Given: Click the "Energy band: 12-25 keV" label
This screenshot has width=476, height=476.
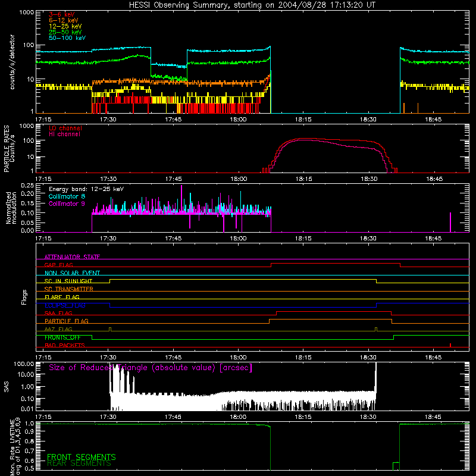Looking at the screenshot, I should (x=86, y=189).
